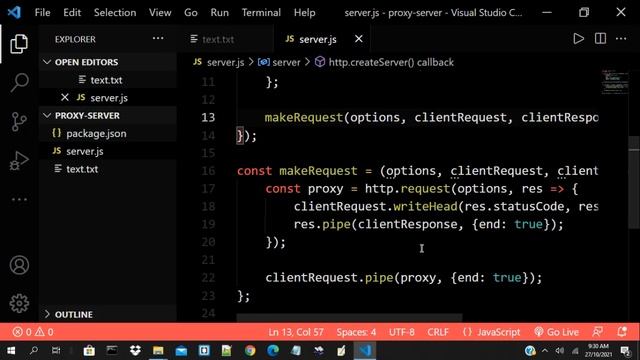Open the notifications bell in status bar
640x360 pixels.
622,331
